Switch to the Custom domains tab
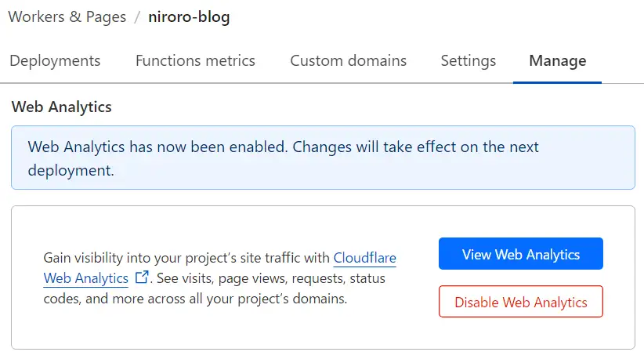The image size is (644, 359). [348, 60]
